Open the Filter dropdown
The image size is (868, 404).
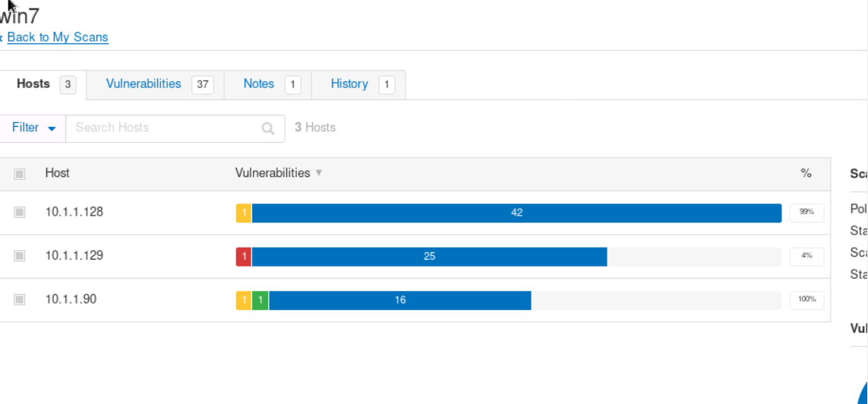(x=34, y=128)
